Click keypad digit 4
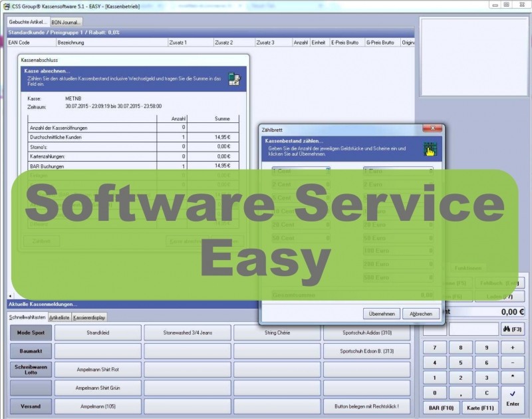532x419 pixels. pyautogui.click(x=435, y=362)
